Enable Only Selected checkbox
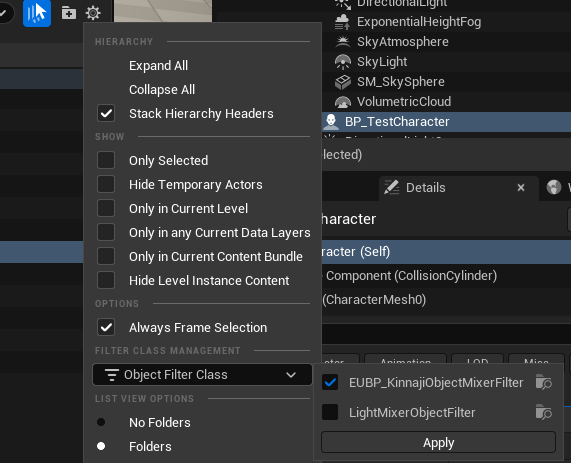This screenshot has width=571, height=463. pyautogui.click(x=106, y=160)
